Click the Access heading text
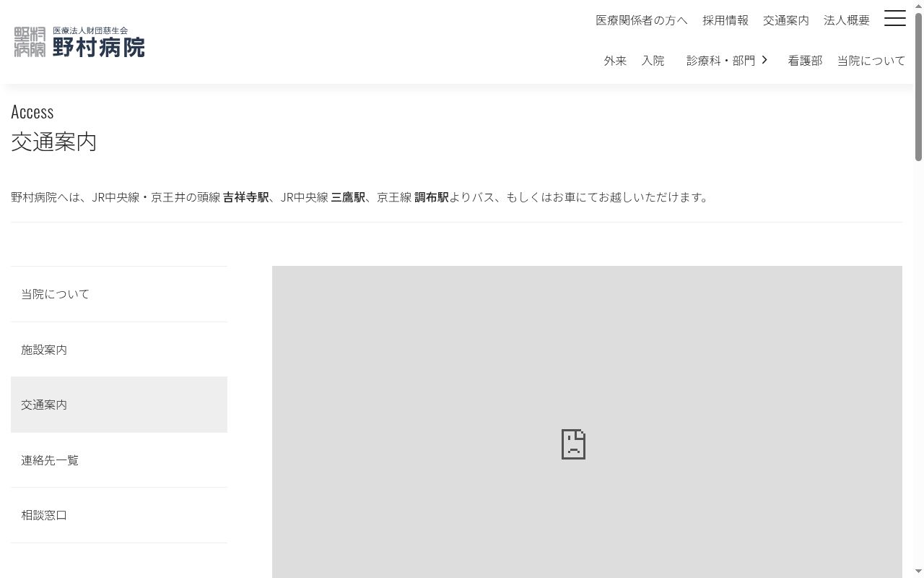The height and width of the screenshot is (578, 924). (x=32, y=111)
